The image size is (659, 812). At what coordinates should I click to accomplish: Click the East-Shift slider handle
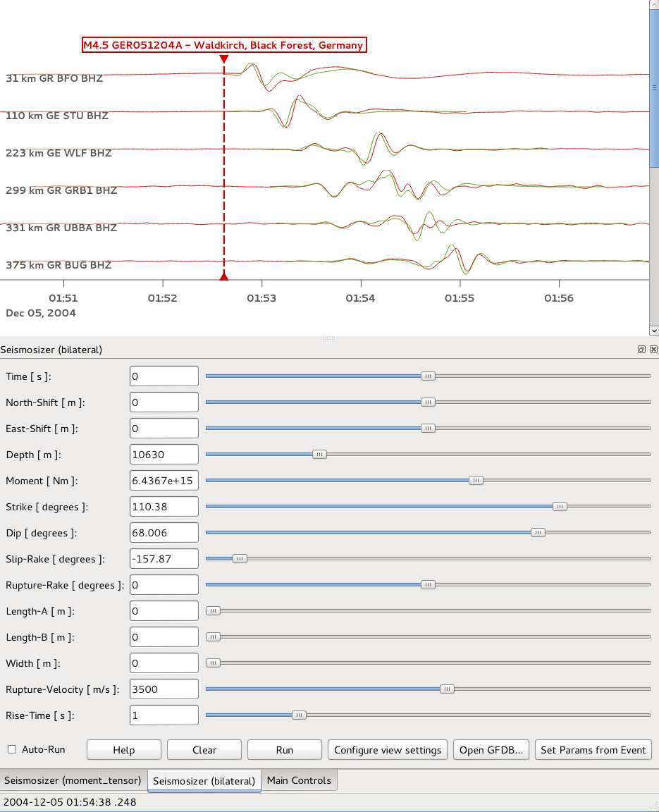428,429
